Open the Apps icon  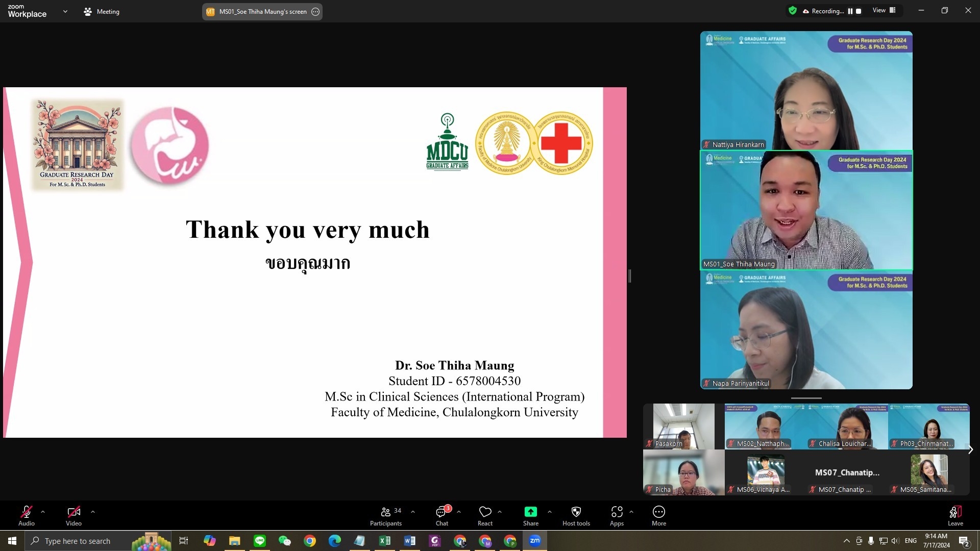click(617, 512)
